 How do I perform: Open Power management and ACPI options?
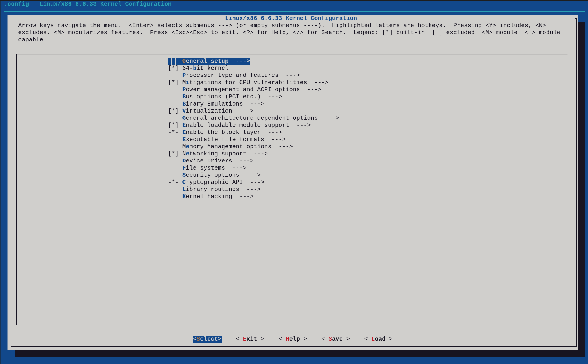[x=252, y=89]
